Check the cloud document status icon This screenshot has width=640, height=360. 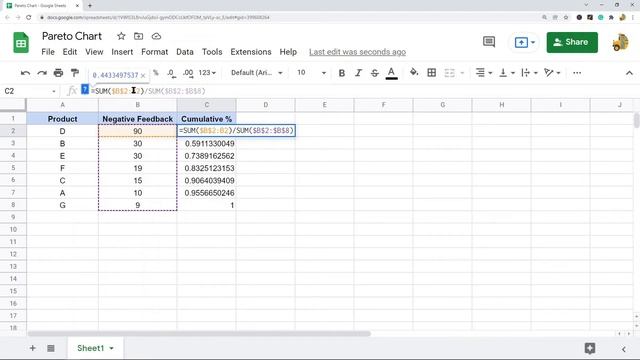pyautogui.click(x=156, y=36)
